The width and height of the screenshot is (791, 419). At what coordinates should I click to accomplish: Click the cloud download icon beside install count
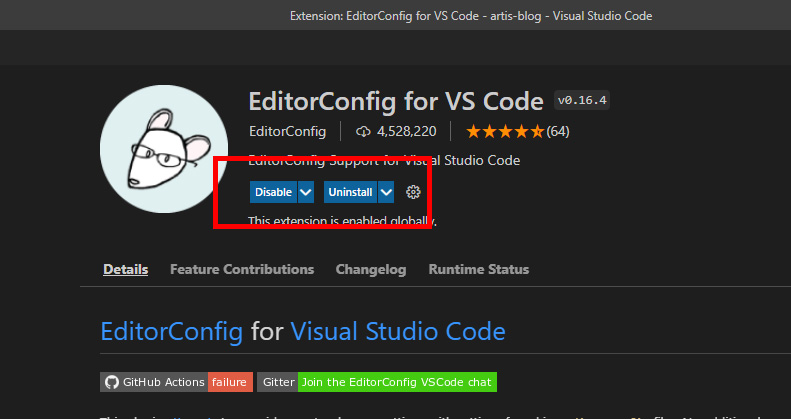click(x=363, y=132)
